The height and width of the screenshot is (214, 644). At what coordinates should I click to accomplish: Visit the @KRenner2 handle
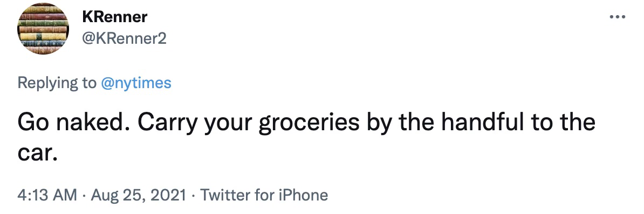[x=124, y=39]
